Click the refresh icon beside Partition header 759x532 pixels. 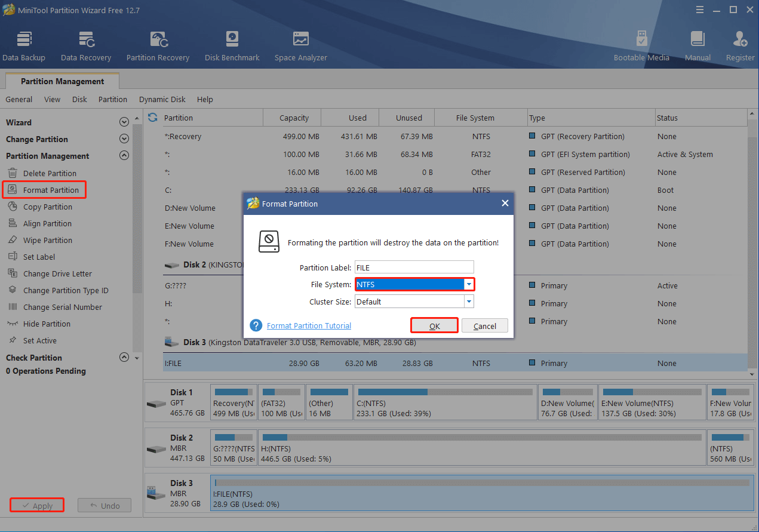tap(153, 118)
